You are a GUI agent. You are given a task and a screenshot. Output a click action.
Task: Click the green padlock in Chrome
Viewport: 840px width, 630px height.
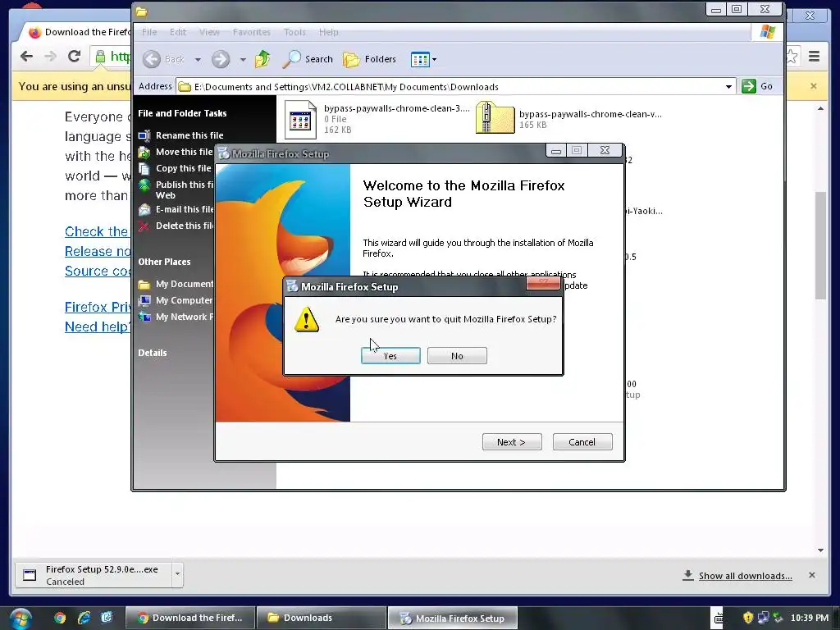pyautogui.click(x=100, y=57)
